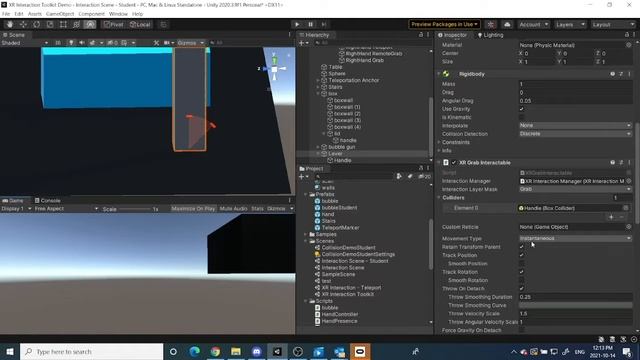Click the Play button
Image resolution: width=640 pixels, height=360 pixels.
click(x=297, y=24)
